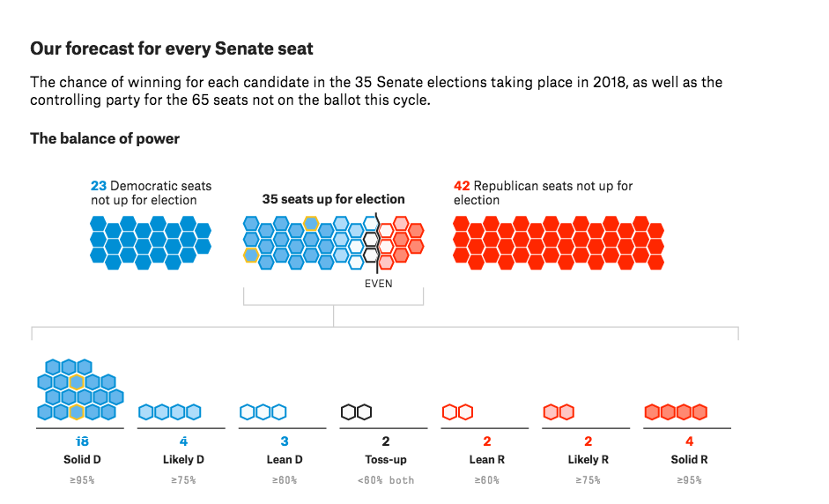This screenshot has width=829, height=504.
Task: Select the middle Lean D hexagon
Action: pos(263,411)
